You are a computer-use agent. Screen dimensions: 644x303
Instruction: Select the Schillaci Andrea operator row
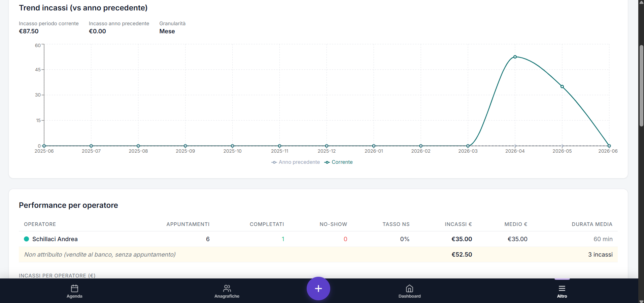[x=318, y=239]
